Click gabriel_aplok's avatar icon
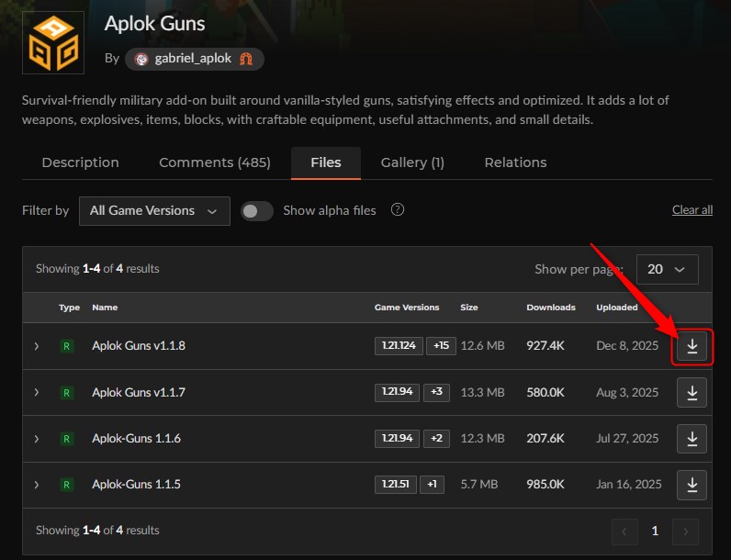Viewport: 731px width, 560px height. pyautogui.click(x=141, y=59)
